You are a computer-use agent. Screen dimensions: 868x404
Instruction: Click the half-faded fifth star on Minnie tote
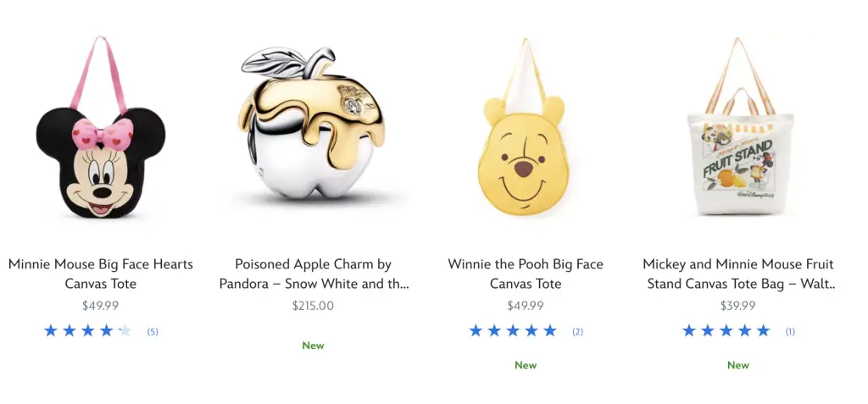click(125, 331)
